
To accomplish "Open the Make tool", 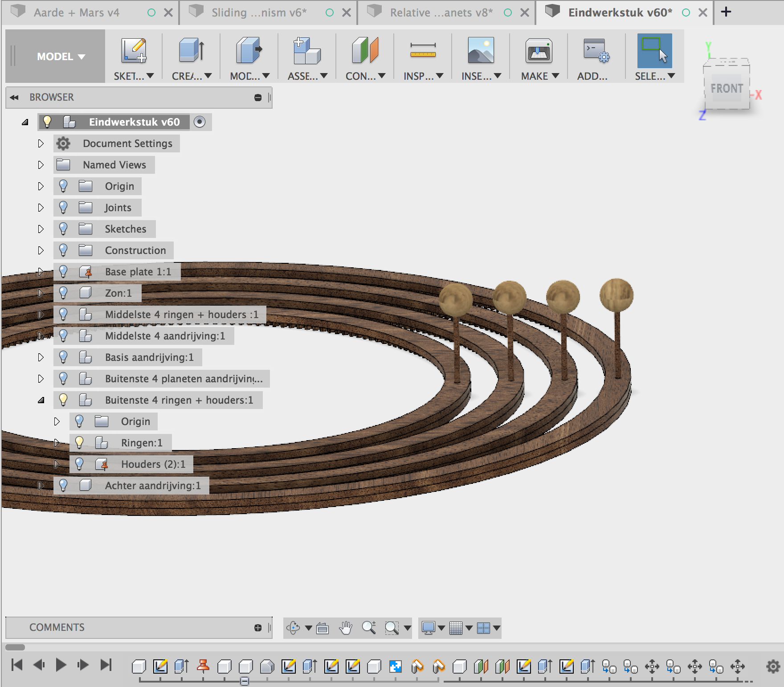I will click(x=538, y=51).
